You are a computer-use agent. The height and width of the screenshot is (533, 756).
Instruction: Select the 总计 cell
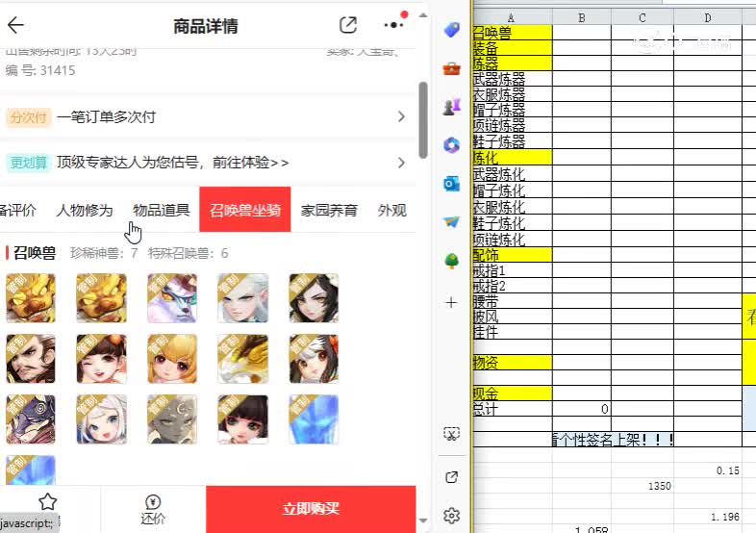click(x=513, y=409)
